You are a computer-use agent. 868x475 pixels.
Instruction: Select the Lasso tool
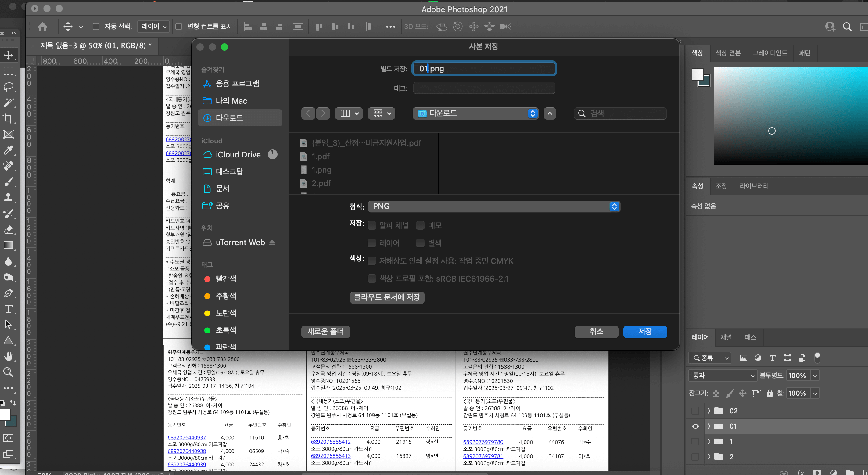click(x=8, y=87)
